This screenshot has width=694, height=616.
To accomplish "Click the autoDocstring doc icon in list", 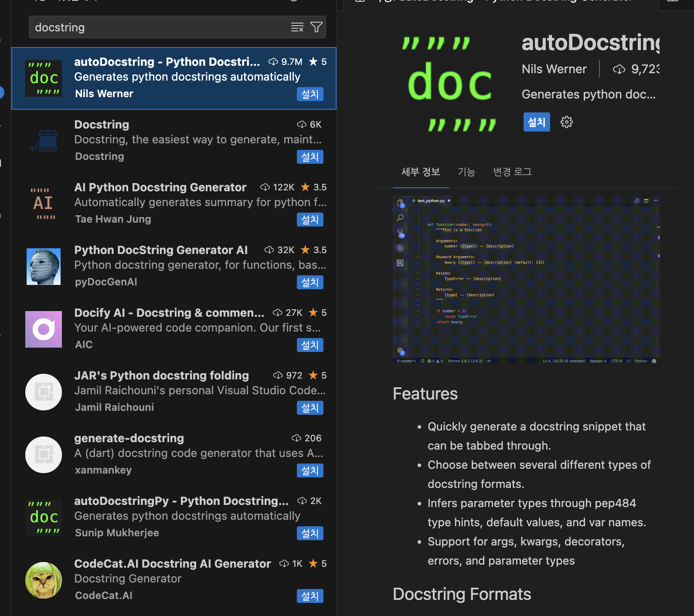I will click(44, 78).
